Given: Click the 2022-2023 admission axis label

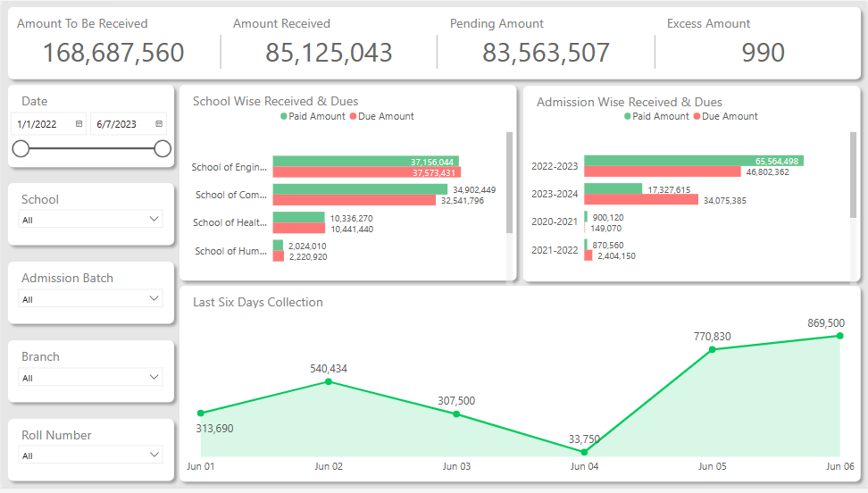Looking at the screenshot, I should pos(555,166).
